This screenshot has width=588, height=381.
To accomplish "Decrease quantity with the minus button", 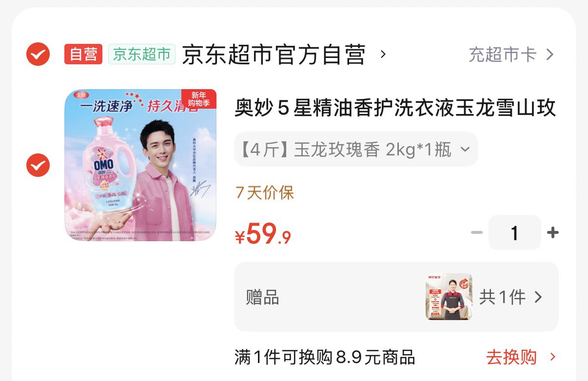I will click(476, 232).
